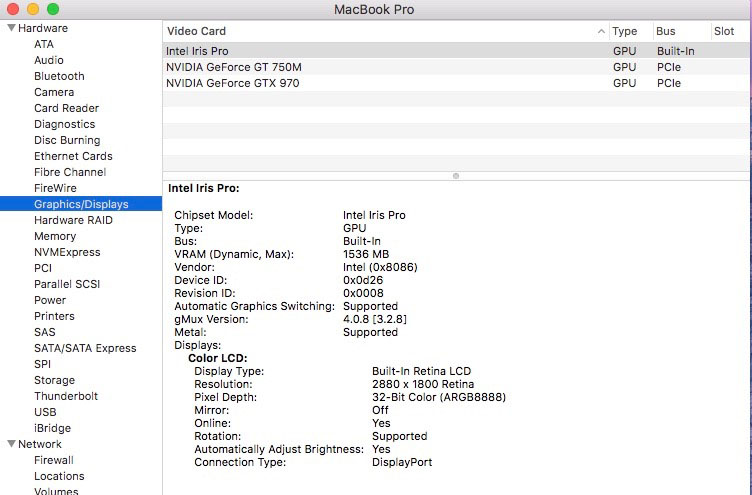Open Locations under Network

59,476
